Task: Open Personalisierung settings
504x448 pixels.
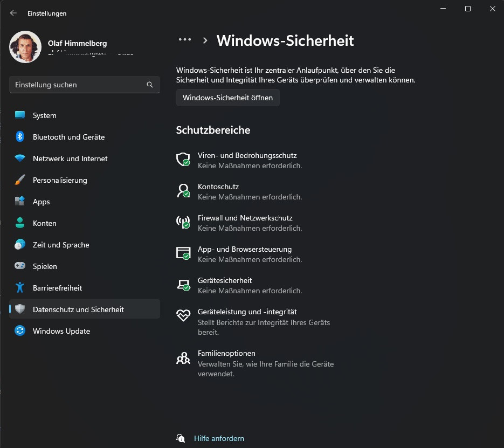Action: 85,180
